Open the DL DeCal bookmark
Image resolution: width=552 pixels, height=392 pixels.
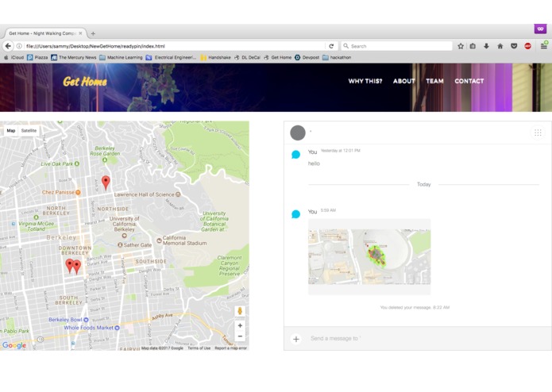point(247,57)
